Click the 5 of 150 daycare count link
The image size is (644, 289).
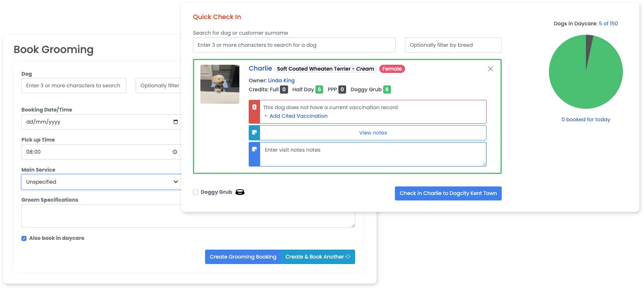point(608,23)
